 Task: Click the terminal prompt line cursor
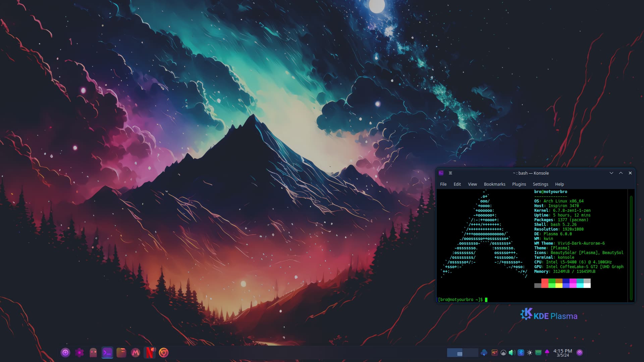click(486, 300)
